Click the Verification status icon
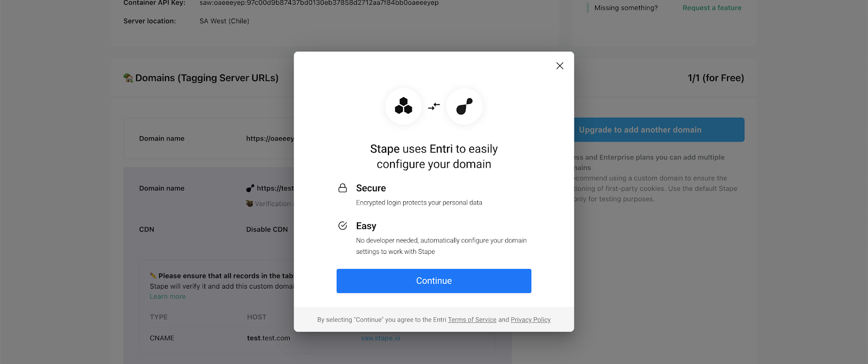The image size is (868, 364). pos(250,203)
